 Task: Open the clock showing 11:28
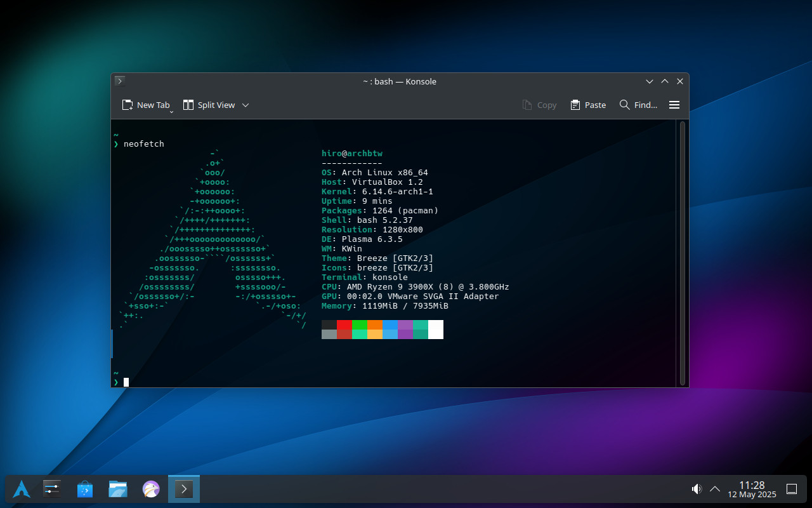tap(752, 489)
